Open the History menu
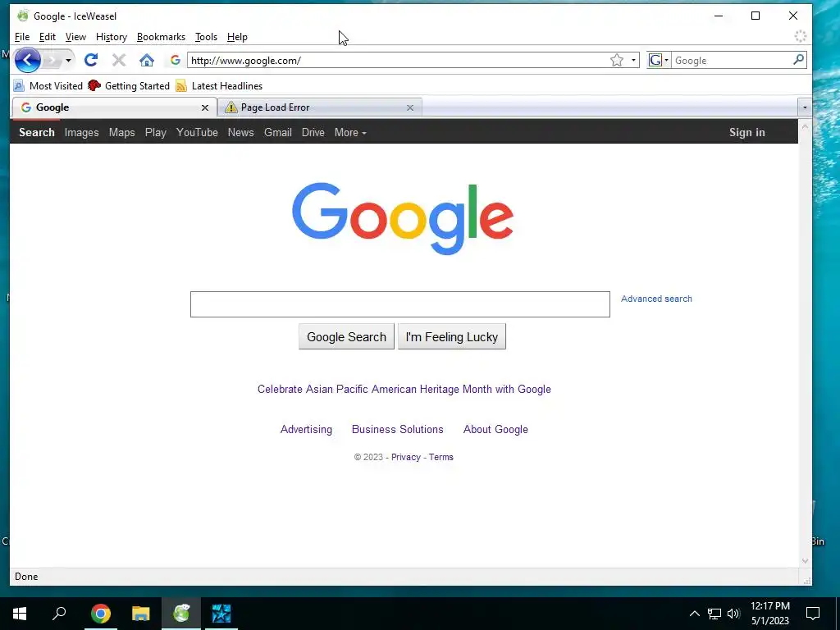The width and height of the screenshot is (840, 630). pyautogui.click(x=112, y=37)
